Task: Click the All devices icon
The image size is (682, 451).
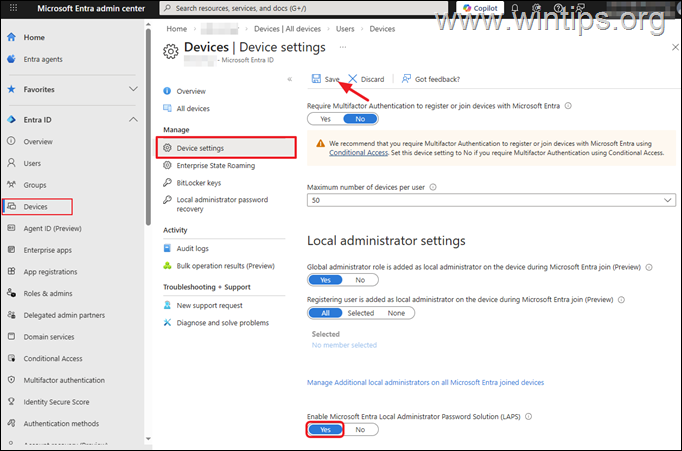Action: (x=167, y=108)
